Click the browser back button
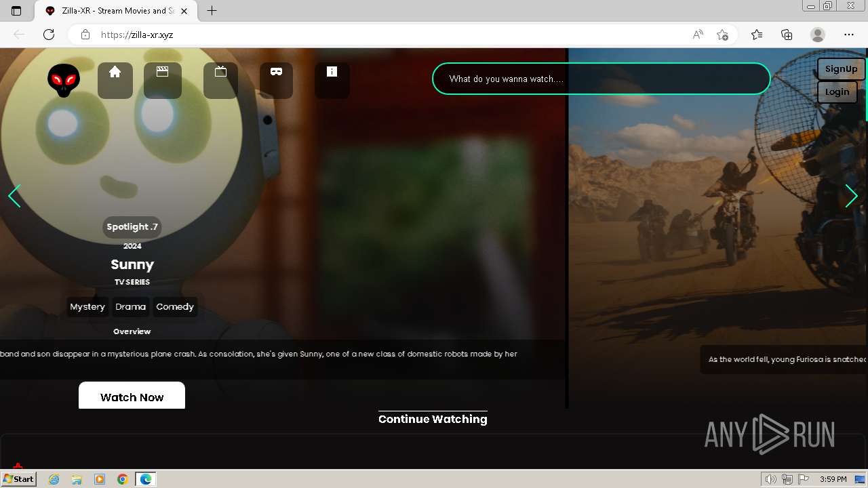Screen dimensions: 868x488 point(19,35)
